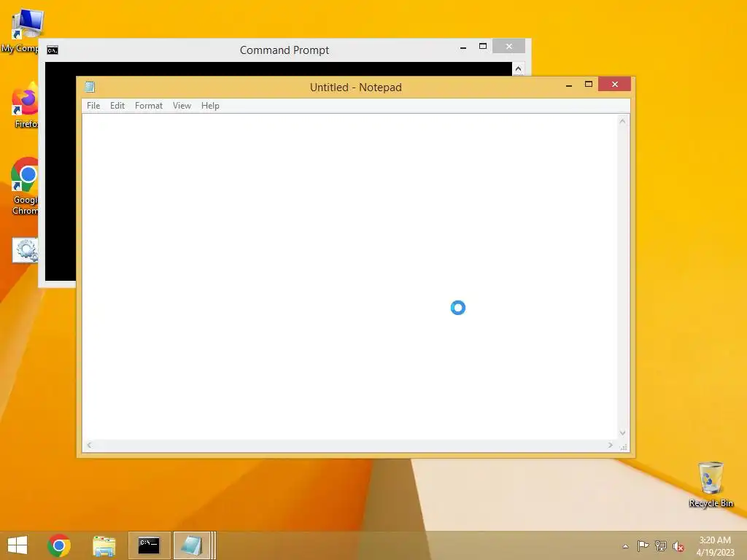747x560 pixels.
Task: Show hidden system tray icons
Action: [625, 546]
